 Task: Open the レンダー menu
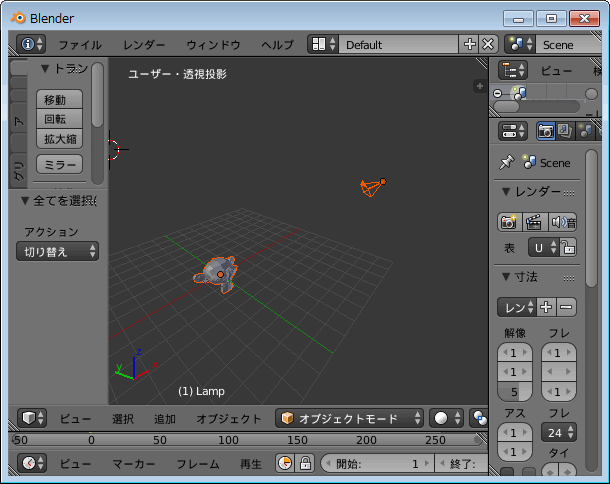click(x=144, y=45)
